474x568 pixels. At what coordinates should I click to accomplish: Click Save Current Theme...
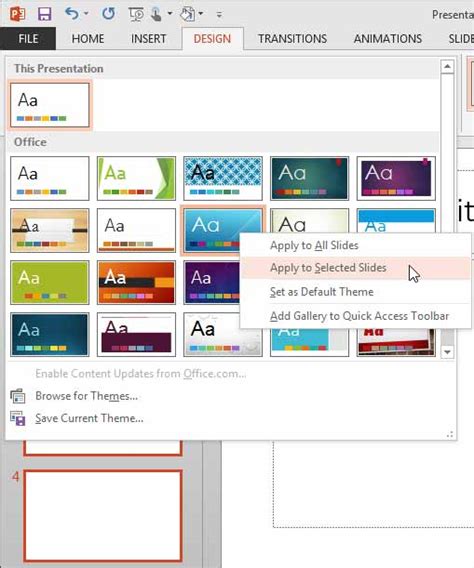point(89,418)
